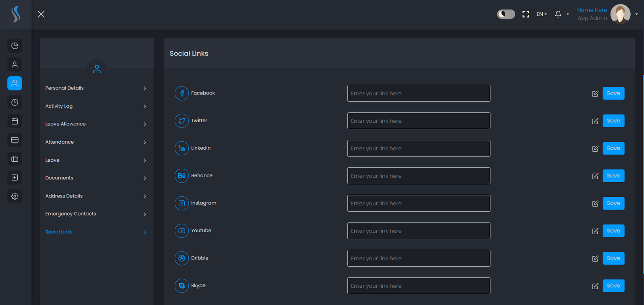Open the settings gear sidebar icon

(x=15, y=196)
